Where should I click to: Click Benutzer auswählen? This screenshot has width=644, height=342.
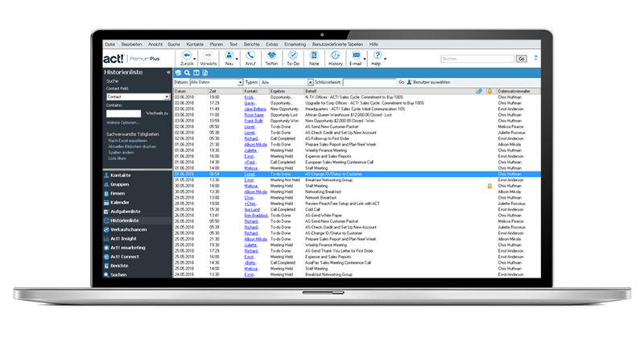[x=428, y=82]
